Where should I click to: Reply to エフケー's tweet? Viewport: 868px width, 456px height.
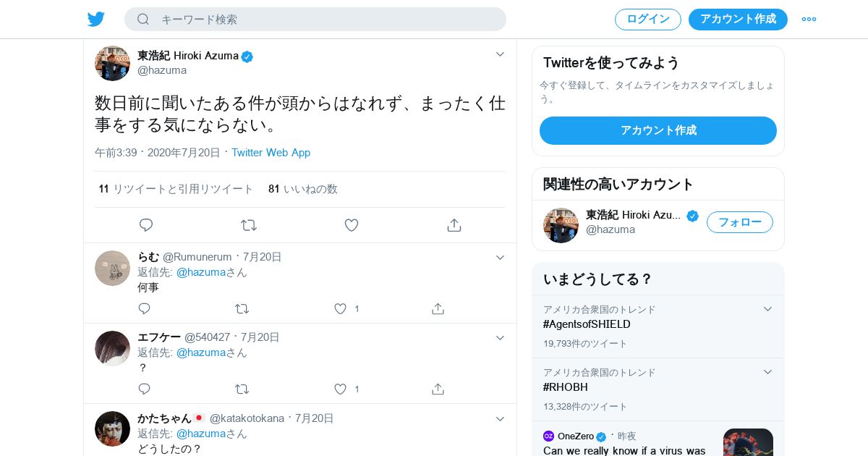pos(144,389)
